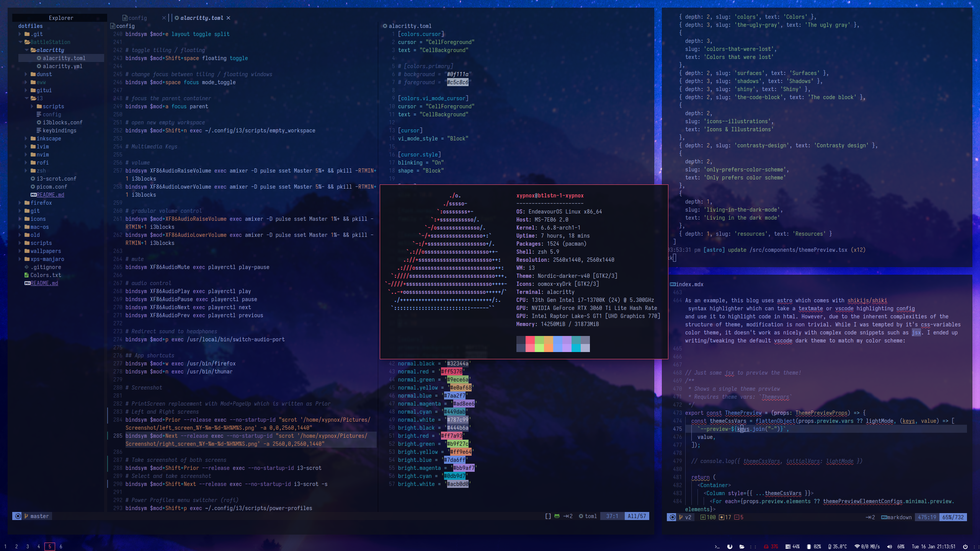
Task: Click the red disk usage indicator
Action: click(771, 546)
